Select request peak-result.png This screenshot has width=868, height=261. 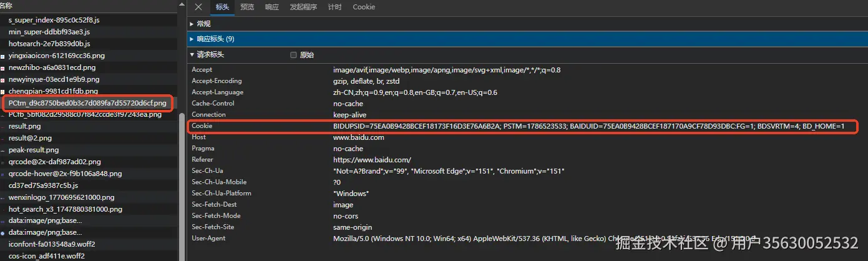34,150
